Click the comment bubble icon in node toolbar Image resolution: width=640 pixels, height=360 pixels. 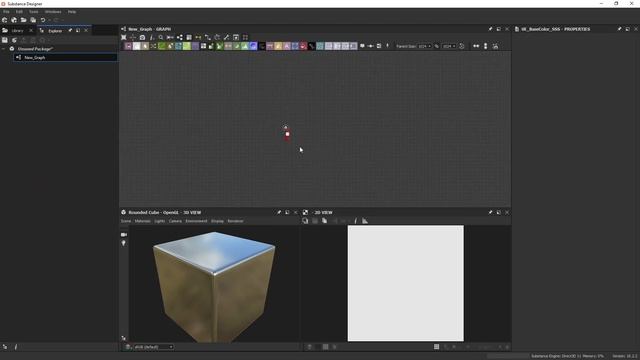362,46
